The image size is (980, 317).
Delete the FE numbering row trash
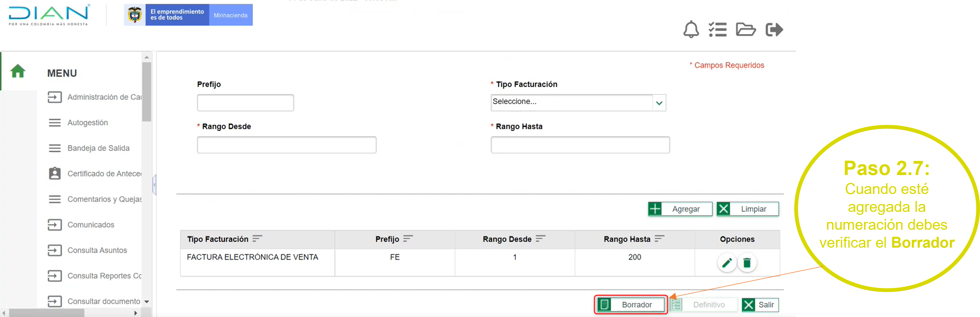[x=747, y=263]
